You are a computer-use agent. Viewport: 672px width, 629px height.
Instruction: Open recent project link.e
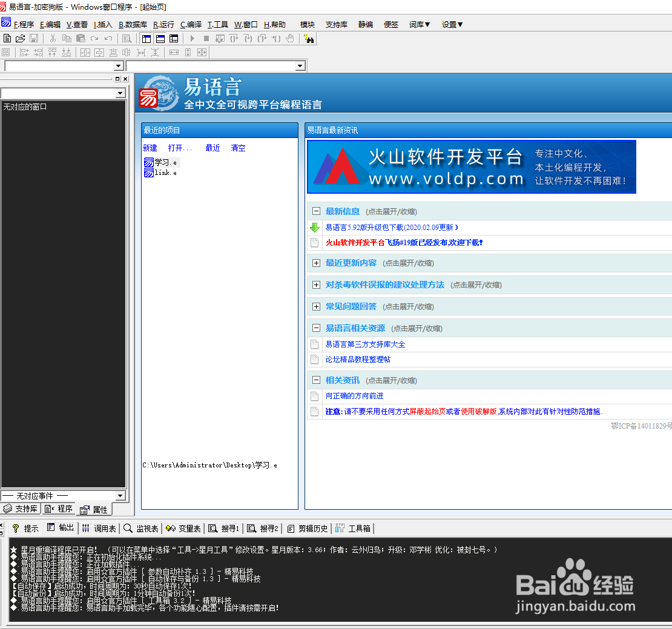[x=160, y=173]
